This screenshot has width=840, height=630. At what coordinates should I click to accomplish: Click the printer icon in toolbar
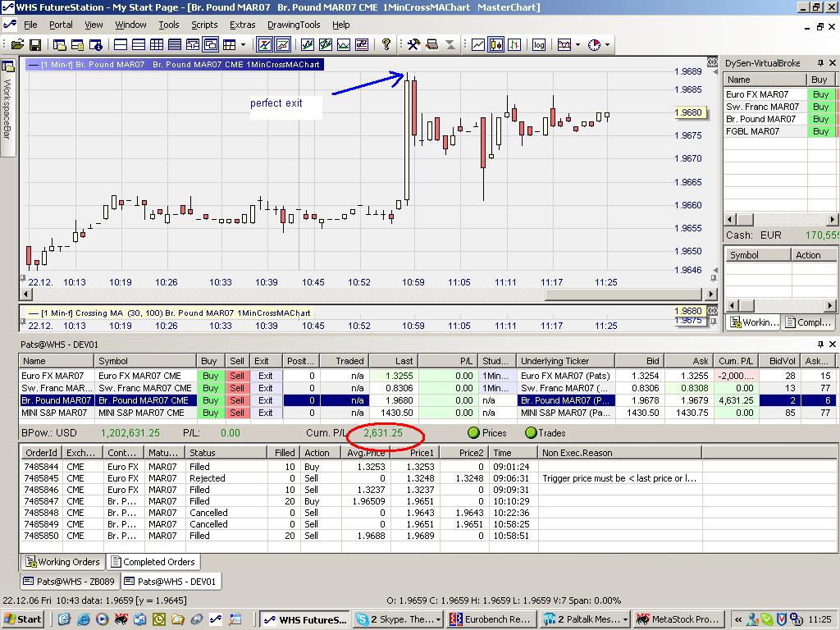[x=431, y=44]
